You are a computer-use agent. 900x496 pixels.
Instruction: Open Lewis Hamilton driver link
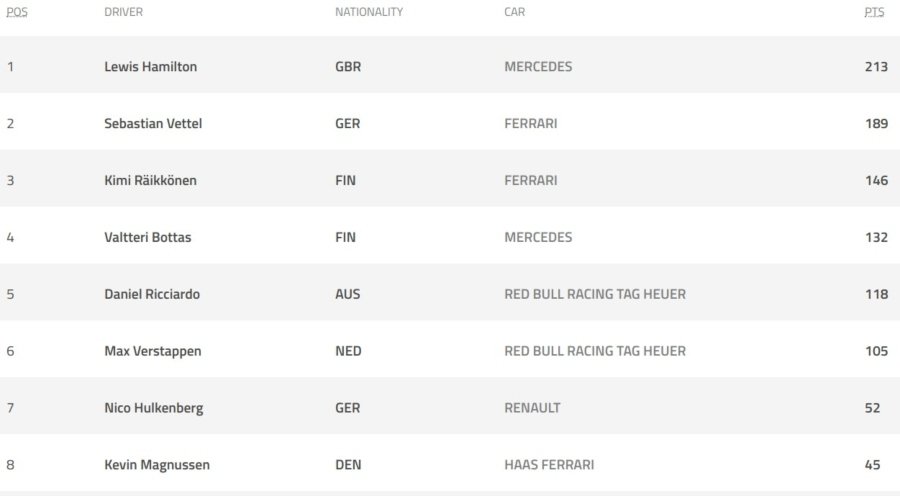click(x=150, y=67)
